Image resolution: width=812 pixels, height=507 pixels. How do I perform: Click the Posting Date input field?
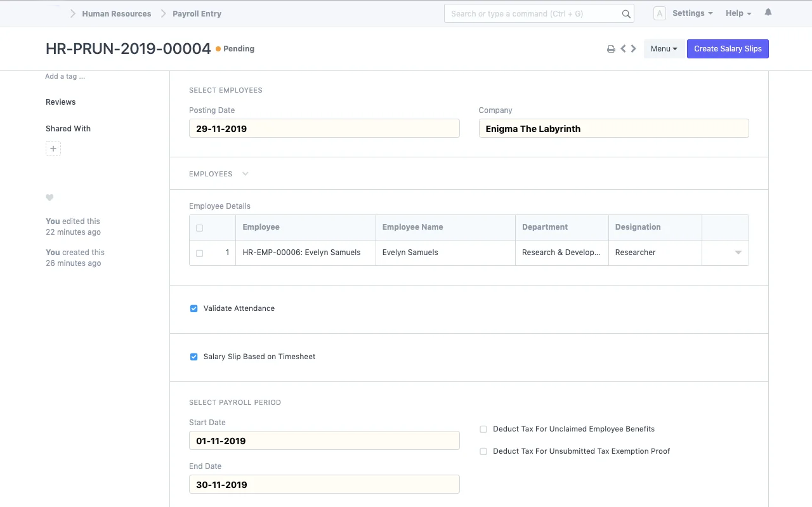[324, 128]
